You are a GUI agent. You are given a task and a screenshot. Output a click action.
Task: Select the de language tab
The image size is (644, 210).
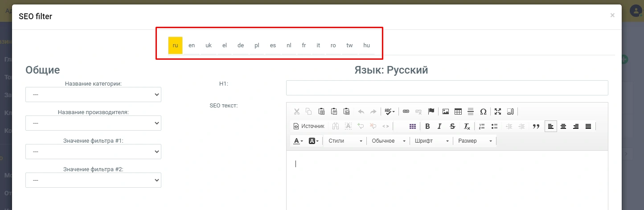(x=241, y=45)
